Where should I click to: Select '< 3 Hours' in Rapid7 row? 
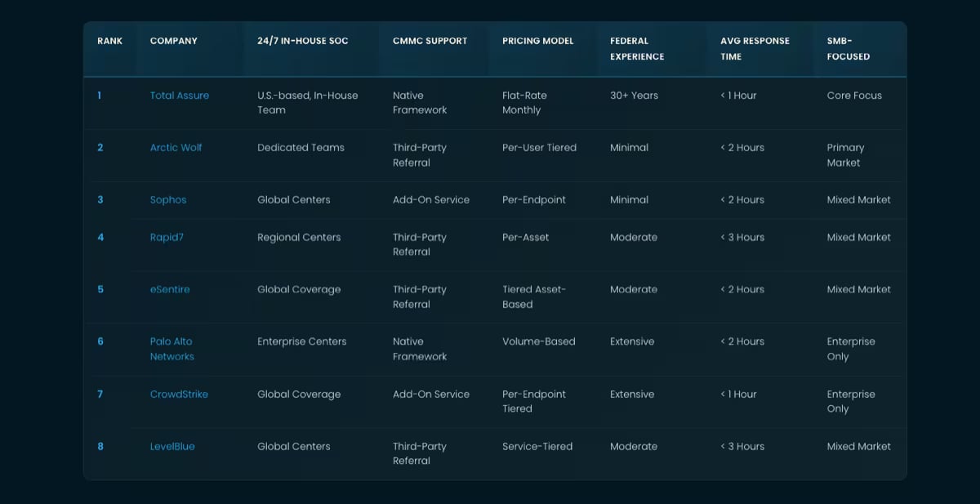click(x=742, y=238)
